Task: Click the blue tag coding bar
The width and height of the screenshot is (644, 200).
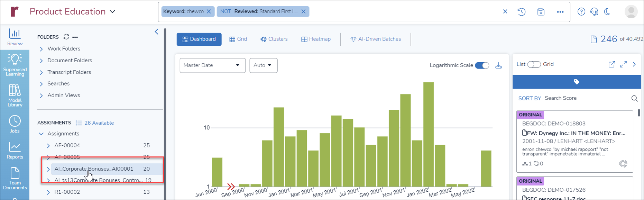Action: pos(576,82)
